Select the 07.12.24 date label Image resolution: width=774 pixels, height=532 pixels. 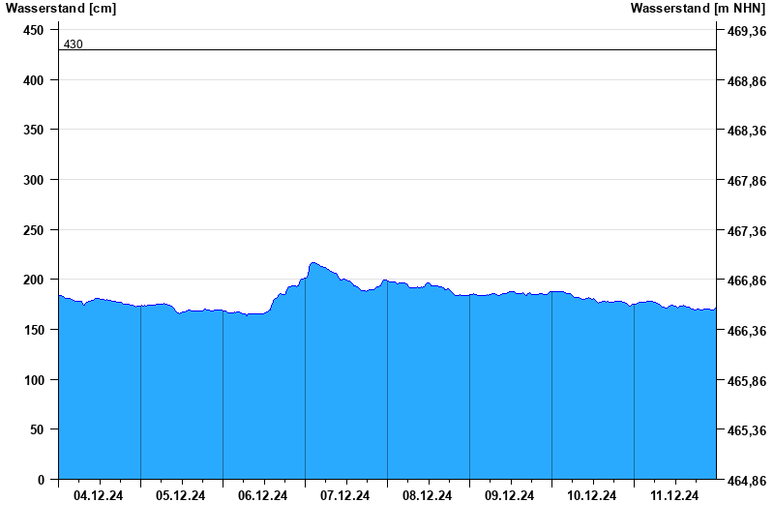click(x=345, y=496)
